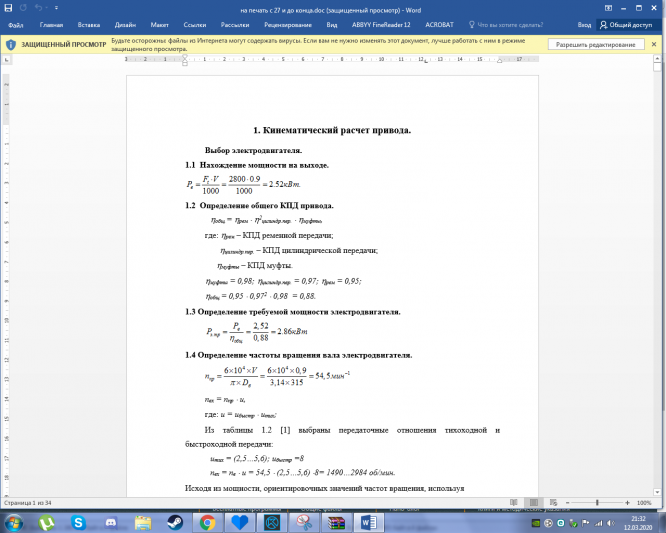Switch to Read Mode view
The width and height of the screenshot is (666, 533).
(x=514, y=502)
